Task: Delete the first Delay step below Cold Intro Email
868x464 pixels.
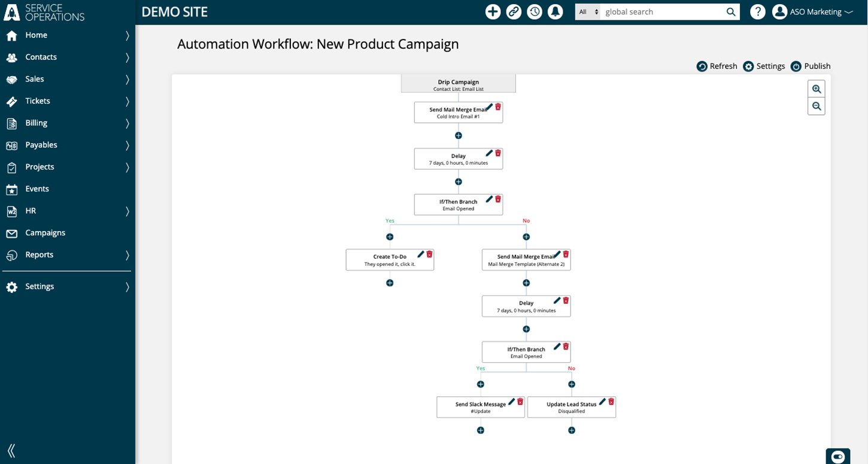Action: [498, 153]
